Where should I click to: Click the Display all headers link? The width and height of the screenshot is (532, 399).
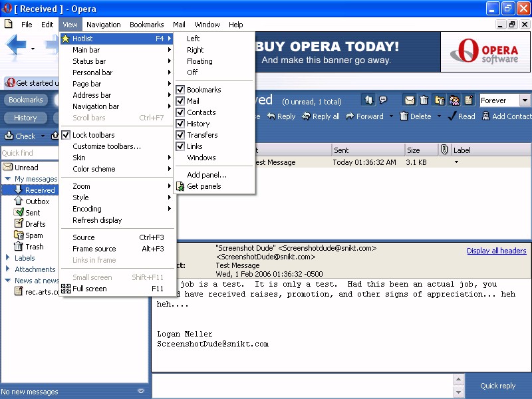click(496, 251)
